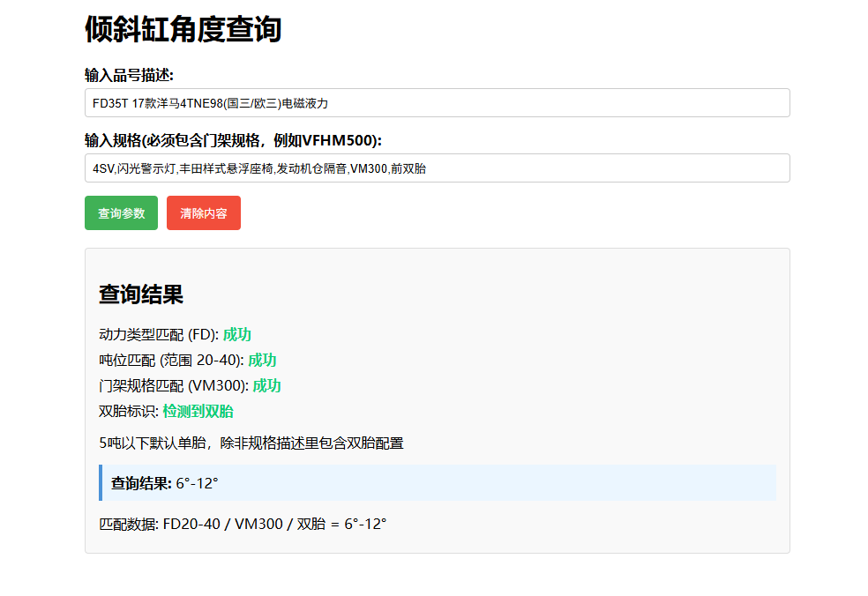Click the green 查询参数 button
Viewport: 868px width, 596px height.
(x=121, y=213)
